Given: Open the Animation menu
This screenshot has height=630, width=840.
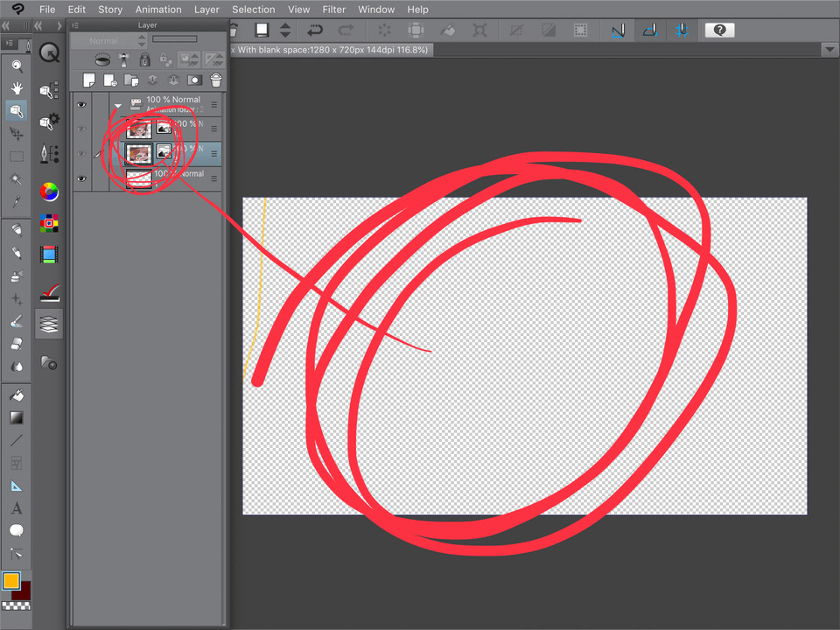Looking at the screenshot, I should pyautogui.click(x=158, y=10).
